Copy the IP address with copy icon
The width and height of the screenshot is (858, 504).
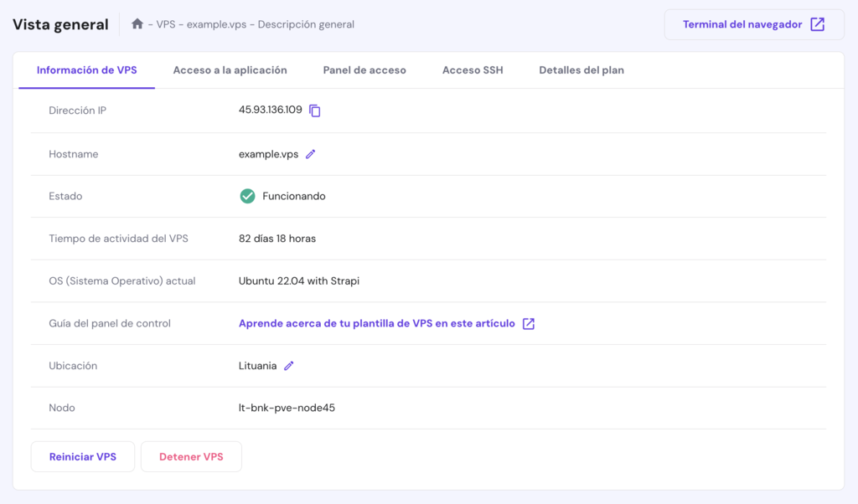(x=315, y=111)
